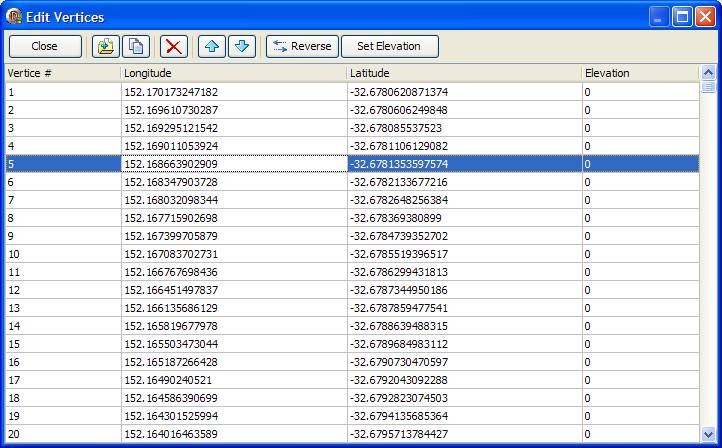
Task: Sort by Vertice # column header
Action: 60,73
